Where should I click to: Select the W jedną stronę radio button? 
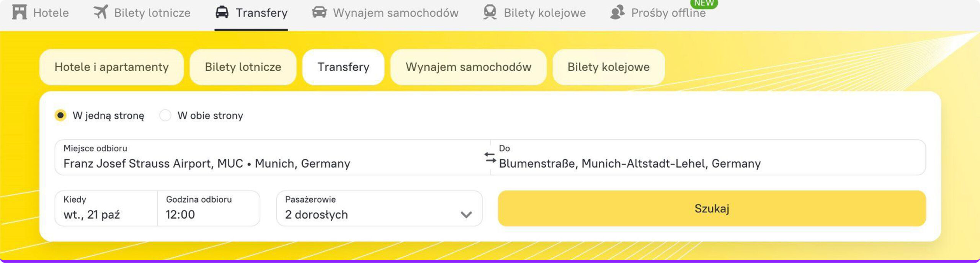[x=60, y=115]
